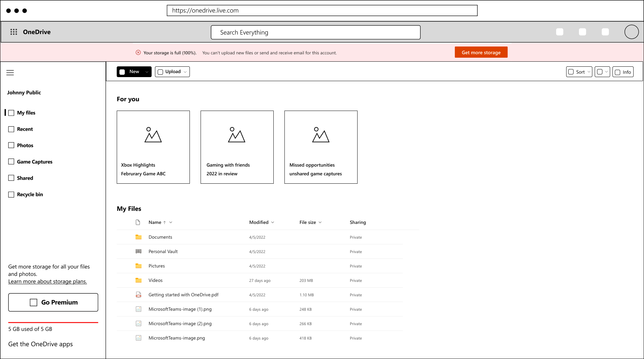Click the red storage usage bar
This screenshot has width=644, height=359.
click(53, 322)
